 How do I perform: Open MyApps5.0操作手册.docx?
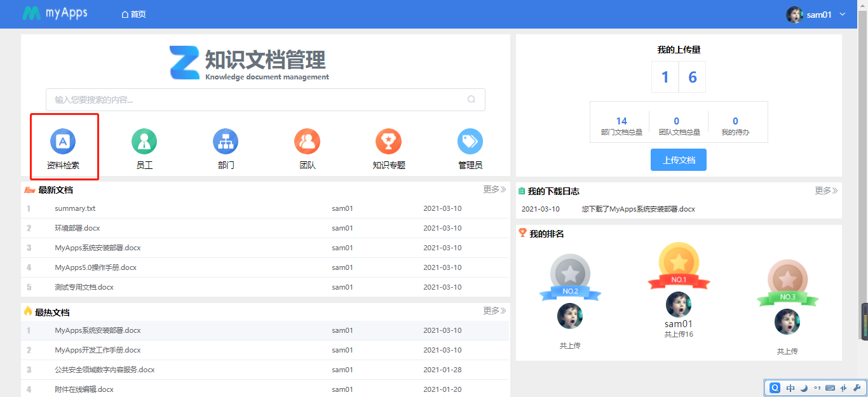[x=96, y=267]
